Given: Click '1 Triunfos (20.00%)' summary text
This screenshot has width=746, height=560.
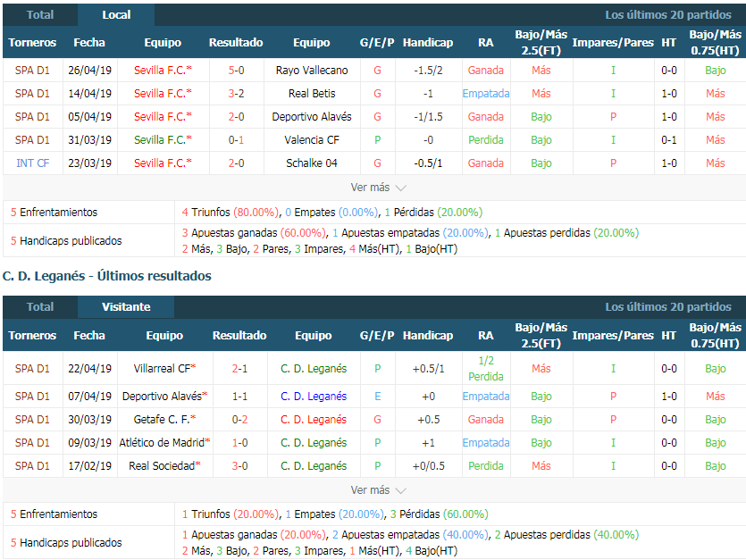Looking at the screenshot, I should [231, 514].
